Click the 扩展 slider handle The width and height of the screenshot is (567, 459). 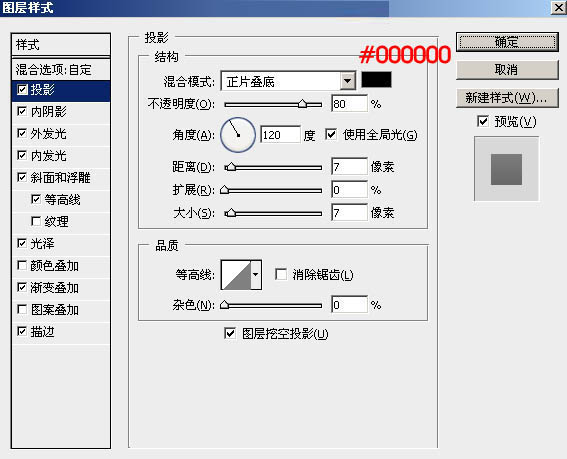pos(225,190)
